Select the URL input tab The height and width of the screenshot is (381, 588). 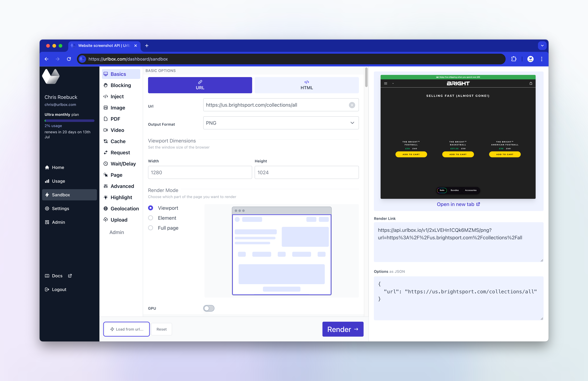pyautogui.click(x=200, y=85)
